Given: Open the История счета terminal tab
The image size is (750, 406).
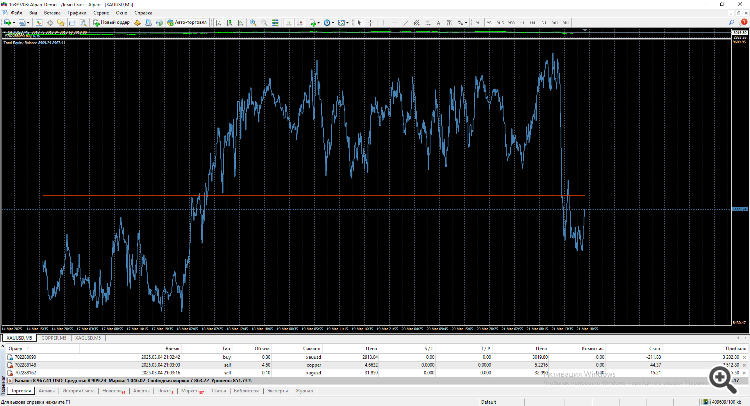Looking at the screenshot, I should point(78,391).
